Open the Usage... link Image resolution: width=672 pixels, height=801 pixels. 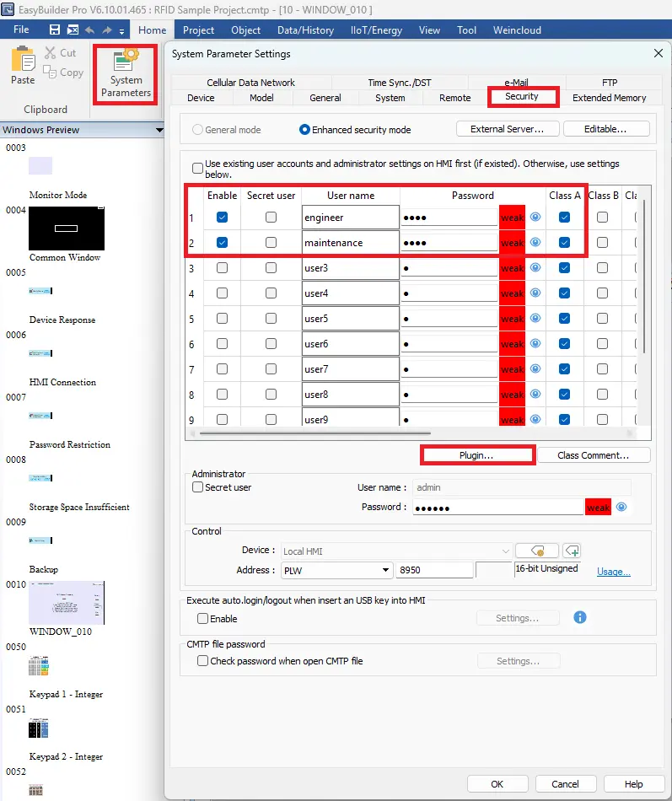click(613, 572)
